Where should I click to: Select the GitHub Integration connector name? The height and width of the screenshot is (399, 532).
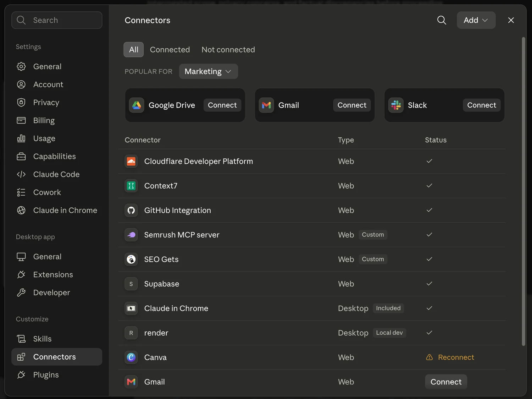[x=177, y=210]
